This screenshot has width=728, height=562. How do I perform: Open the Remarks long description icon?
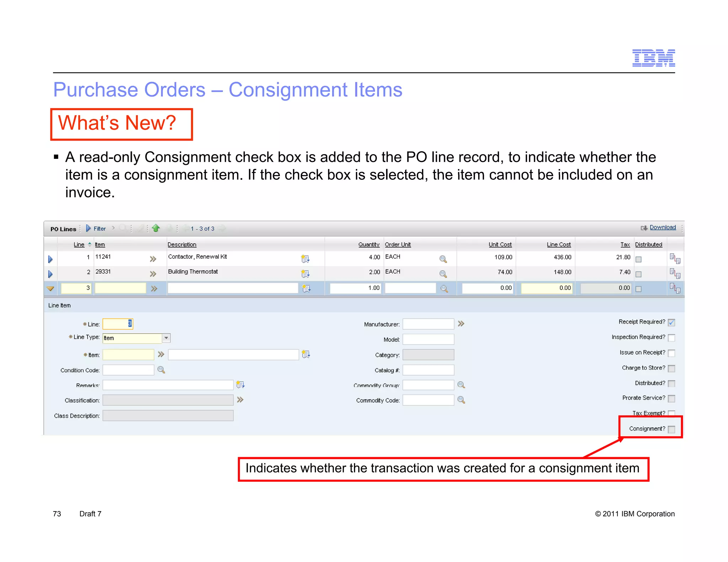241,385
